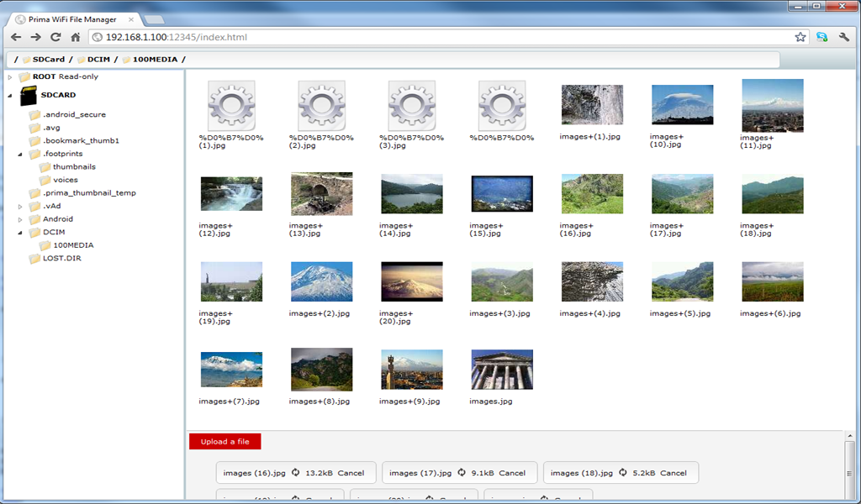Expand the Android tree node
The width and height of the screenshot is (861, 504).
click(x=18, y=218)
